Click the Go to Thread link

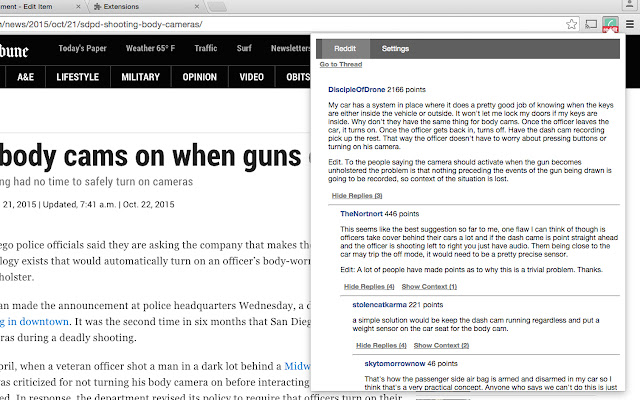click(341, 64)
